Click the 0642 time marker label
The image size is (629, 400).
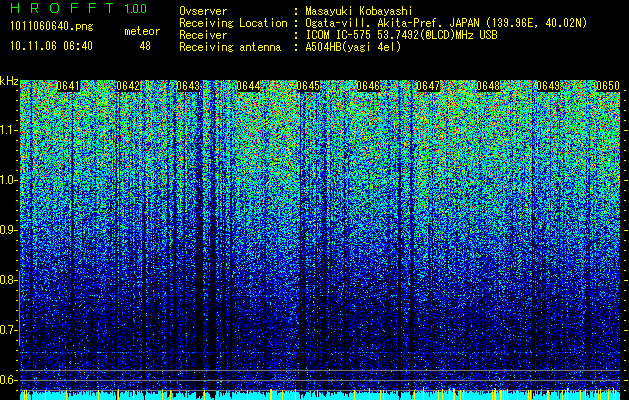tap(128, 86)
